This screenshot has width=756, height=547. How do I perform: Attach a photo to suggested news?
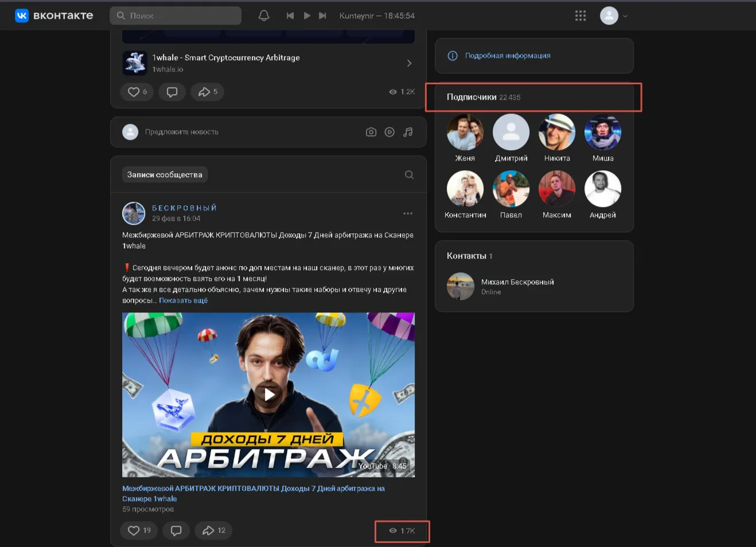(x=371, y=132)
